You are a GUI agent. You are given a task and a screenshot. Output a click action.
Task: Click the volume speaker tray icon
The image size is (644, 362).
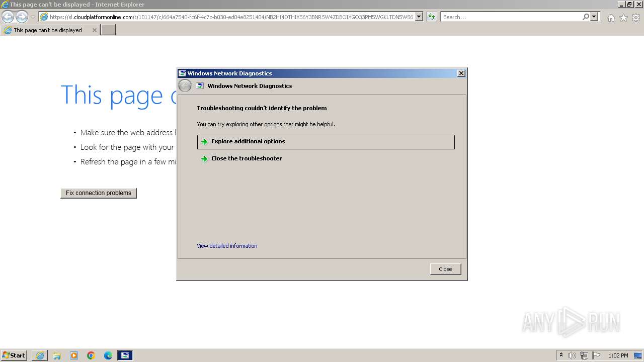(572, 355)
